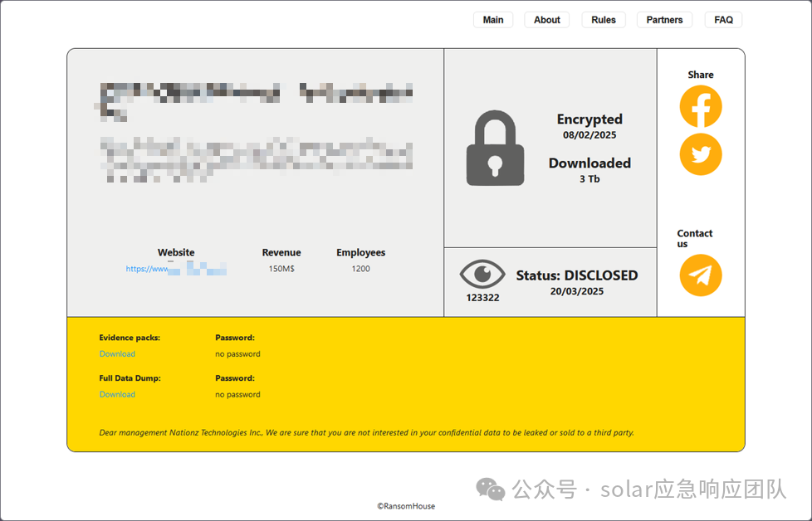This screenshot has width=812, height=521.
Task: Download the Evidence packs
Action: (x=117, y=354)
